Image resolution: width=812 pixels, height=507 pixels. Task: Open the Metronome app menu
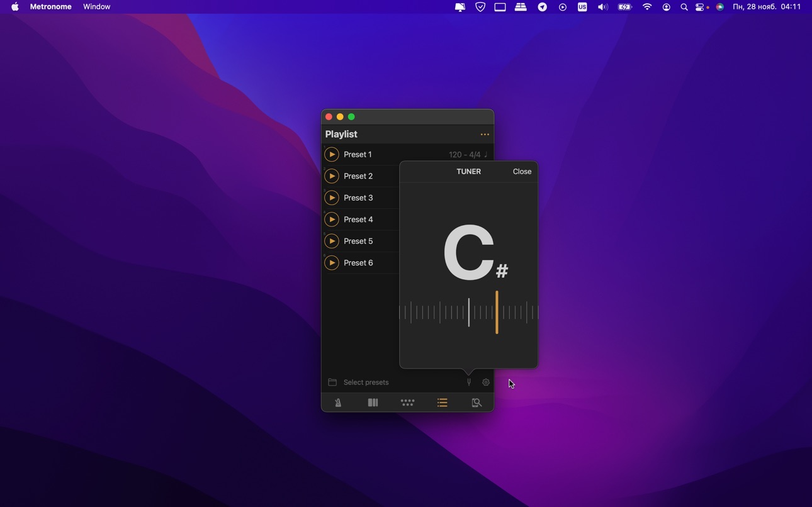51,7
